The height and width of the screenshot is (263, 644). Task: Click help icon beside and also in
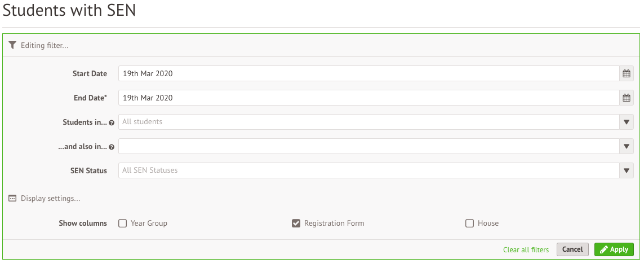click(112, 147)
